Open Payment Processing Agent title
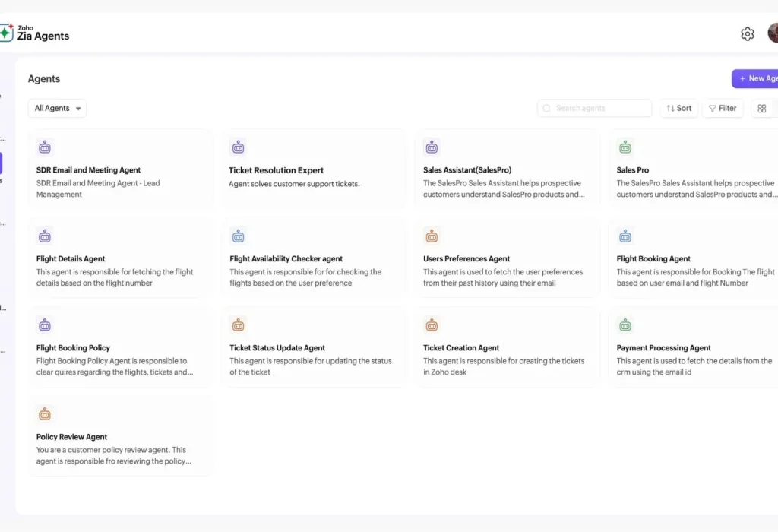Image resolution: width=778 pixels, height=532 pixels. pos(663,348)
